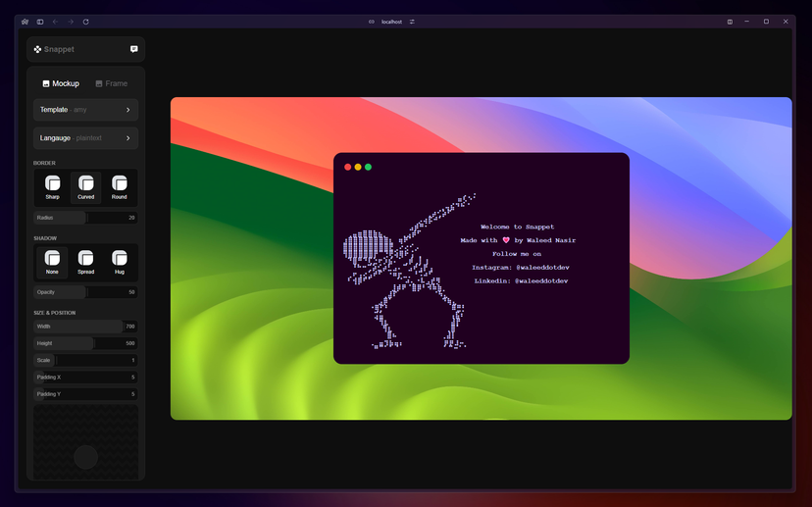The width and height of the screenshot is (812, 507).
Task: Click the Padding Y slider
Action: [x=86, y=394]
